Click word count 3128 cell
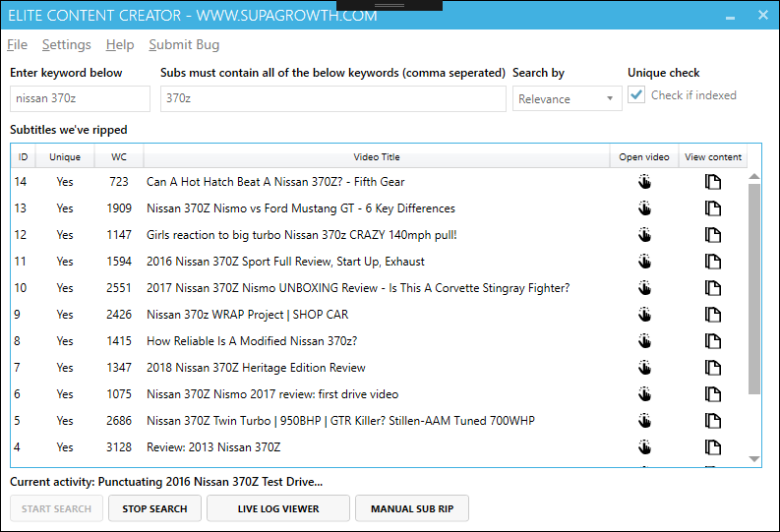 (119, 447)
